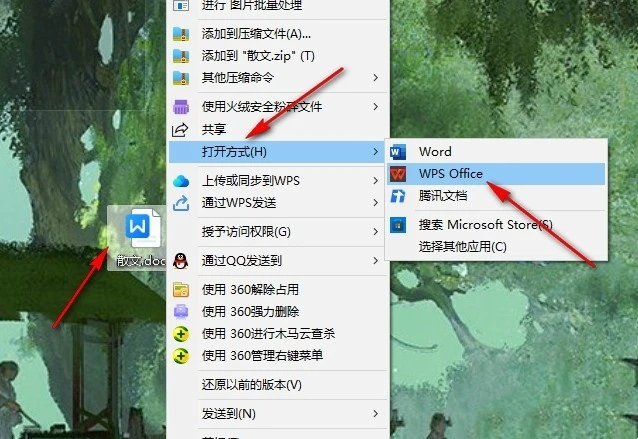Click the QQ penguin icon
638x439 pixels.
tap(181, 260)
